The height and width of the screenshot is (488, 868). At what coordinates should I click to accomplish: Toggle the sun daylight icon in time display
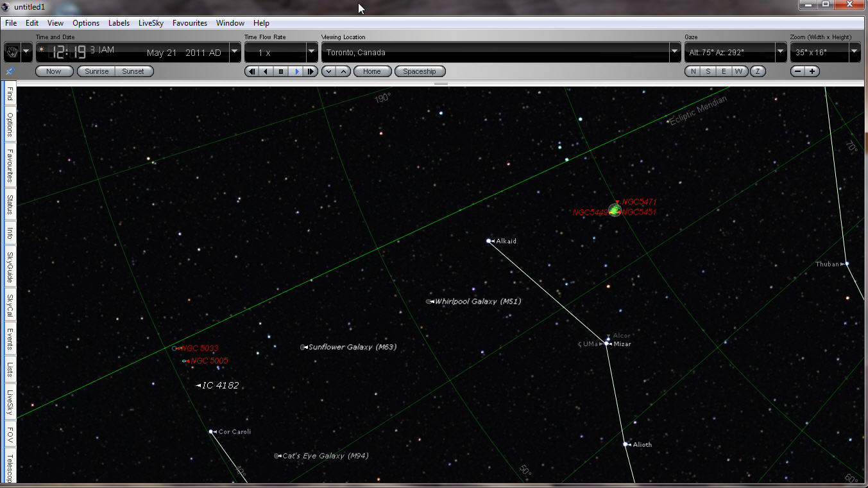click(x=42, y=49)
